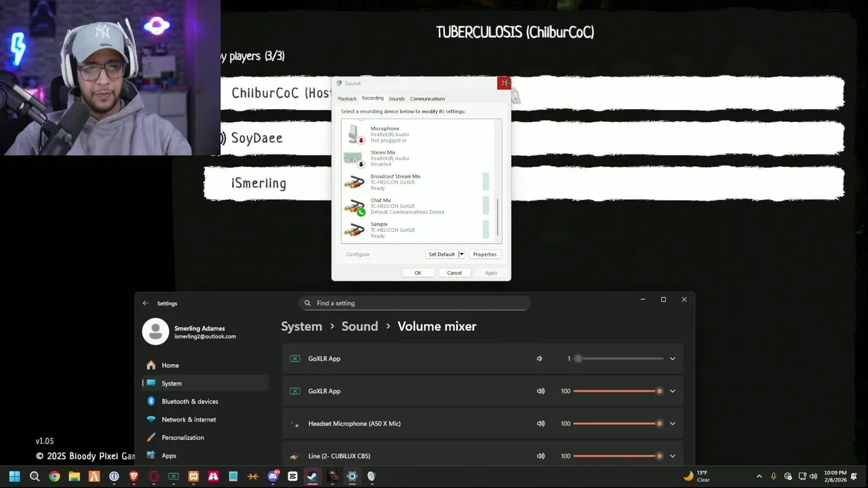This screenshot has height=488, width=868.
Task: Open Discord from the taskbar
Action: tap(273, 476)
